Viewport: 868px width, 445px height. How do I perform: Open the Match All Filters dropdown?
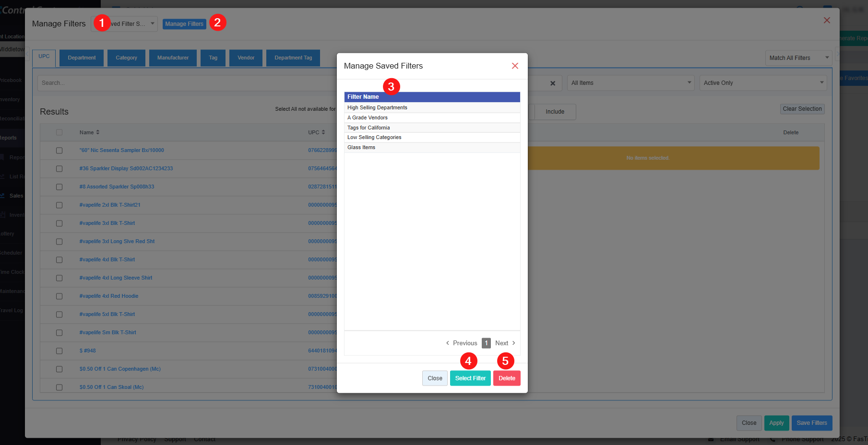pos(798,58)
